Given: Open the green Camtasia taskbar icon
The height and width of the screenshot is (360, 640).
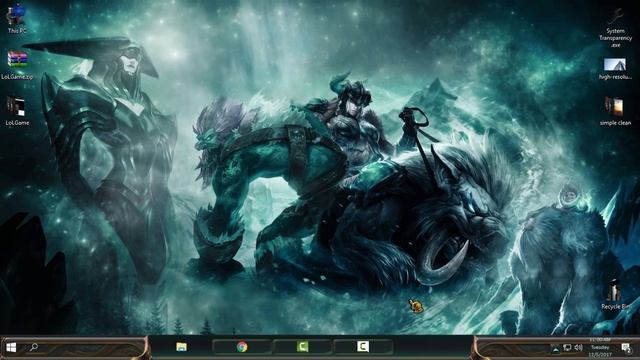Looking at the screenshot, I should pyautogui.click(x=302, y=347).
